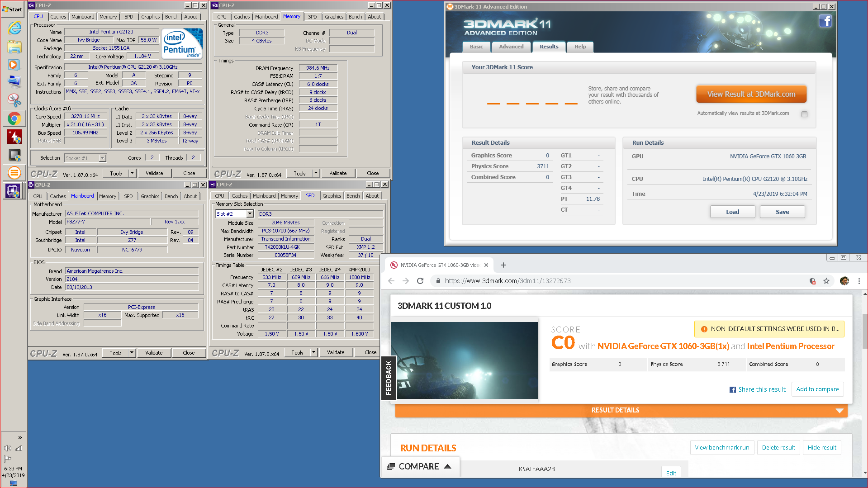Image resolution: width=868 pixels, height=488 pixels.
Task: Open Tools dropdown arrow in SPD tab window
Action: coord(313,352)
